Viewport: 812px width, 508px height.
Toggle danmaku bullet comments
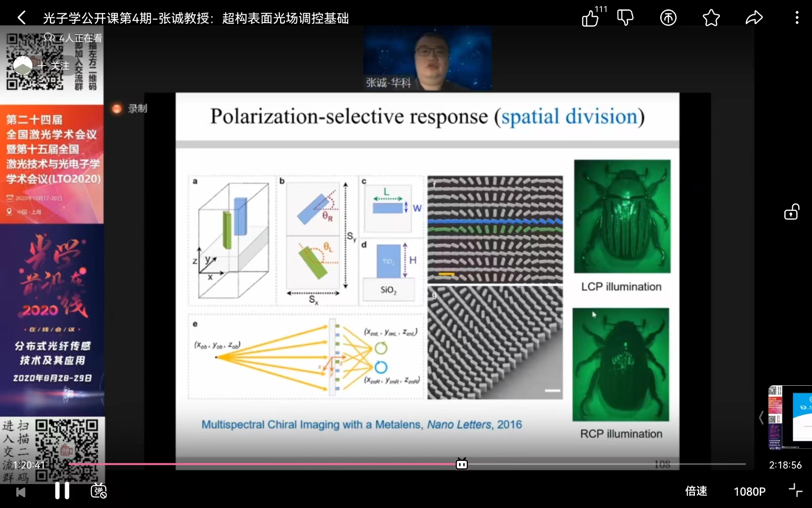99,491
